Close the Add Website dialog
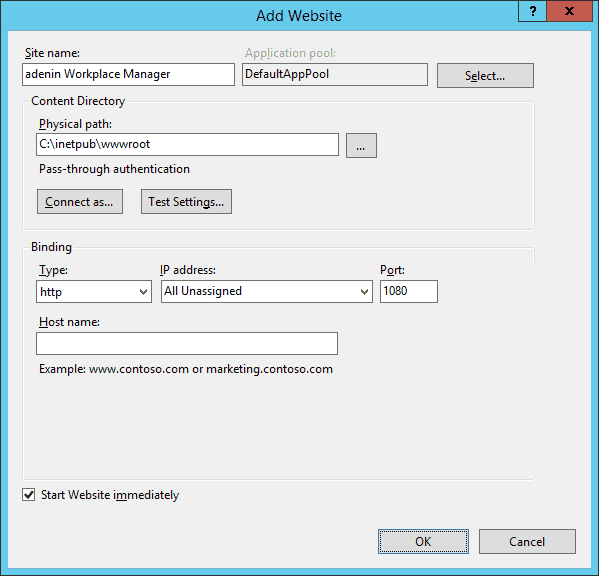 pos(569,11)
